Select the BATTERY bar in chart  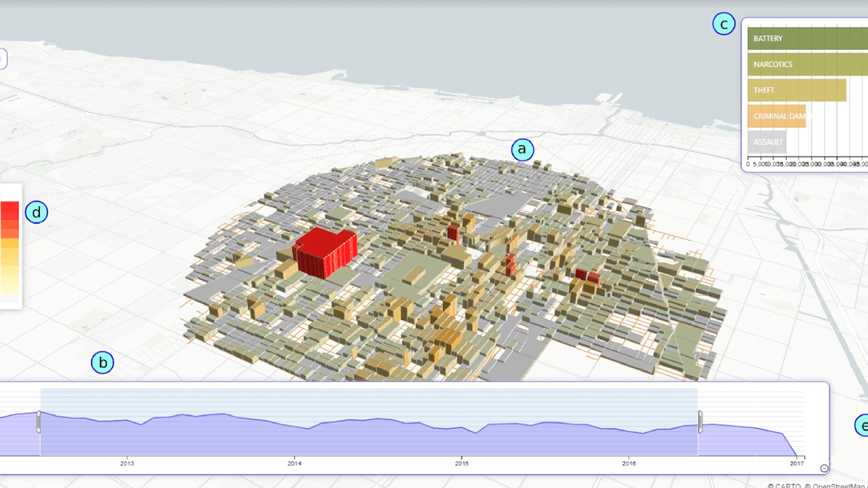click(807, 39)
